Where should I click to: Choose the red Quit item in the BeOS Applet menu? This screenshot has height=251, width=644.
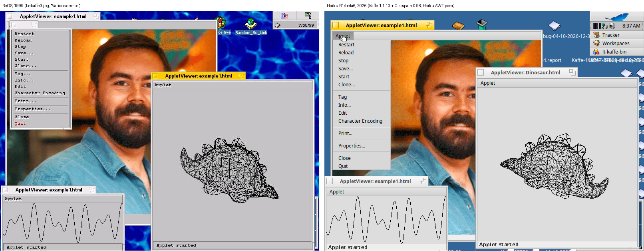click(x=41, y=124)
